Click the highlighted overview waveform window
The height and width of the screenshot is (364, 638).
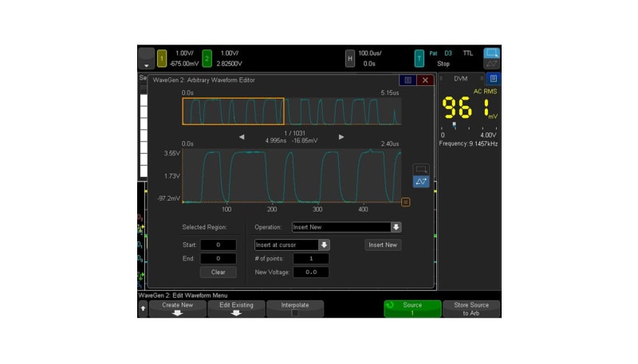[233, 111]
